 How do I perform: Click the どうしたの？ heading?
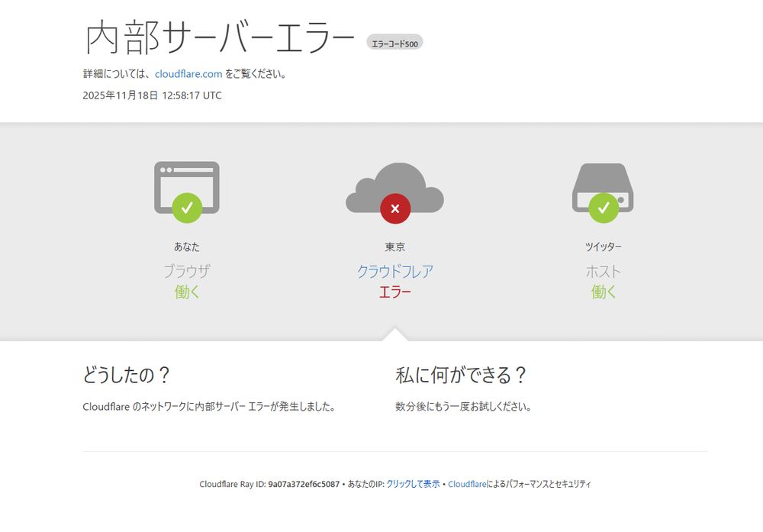(127, 375)
